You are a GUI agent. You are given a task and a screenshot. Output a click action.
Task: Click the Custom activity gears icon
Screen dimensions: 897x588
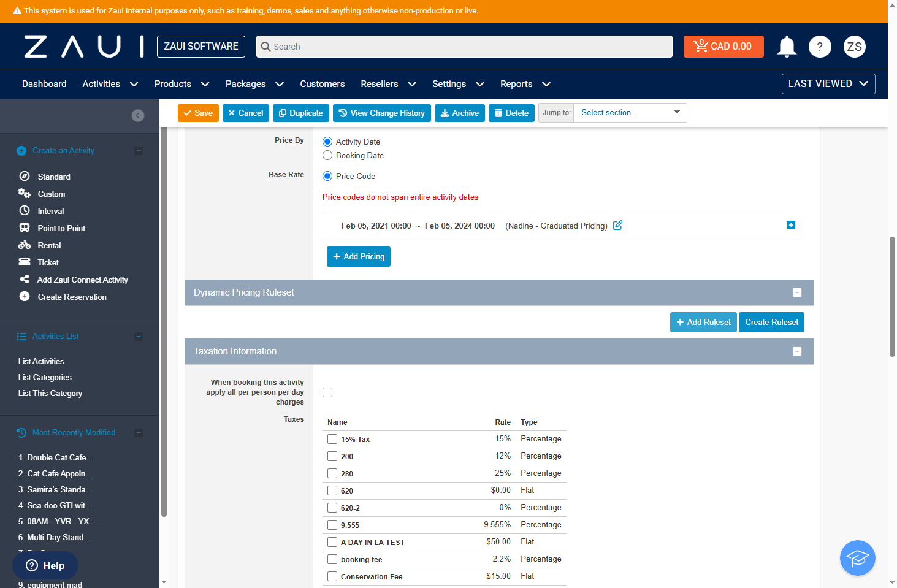coord(25,193)
